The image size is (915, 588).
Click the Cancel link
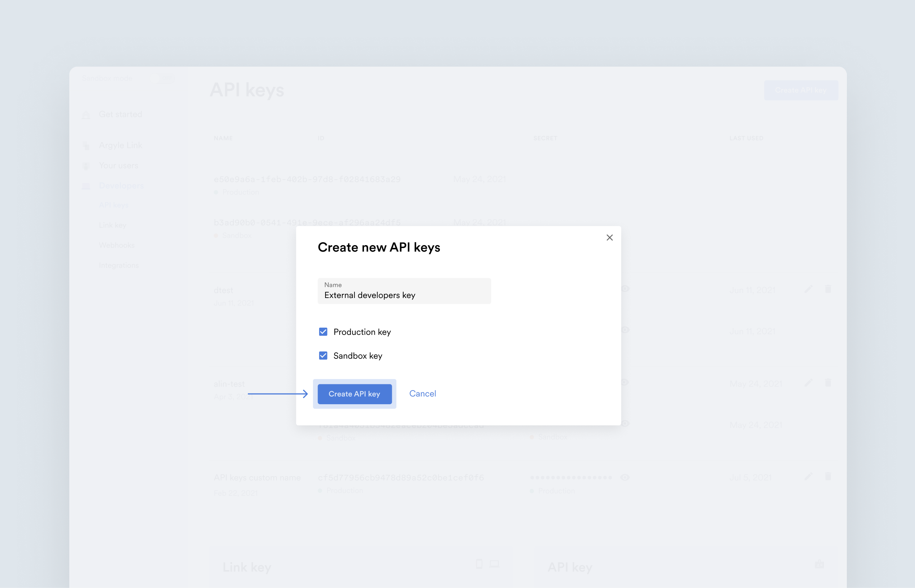422,394
